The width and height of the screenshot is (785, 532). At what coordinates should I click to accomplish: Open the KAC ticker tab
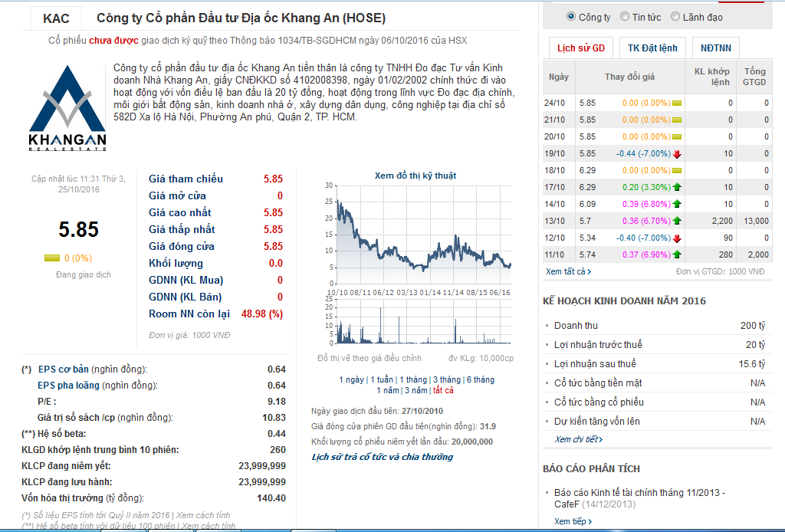56,18
